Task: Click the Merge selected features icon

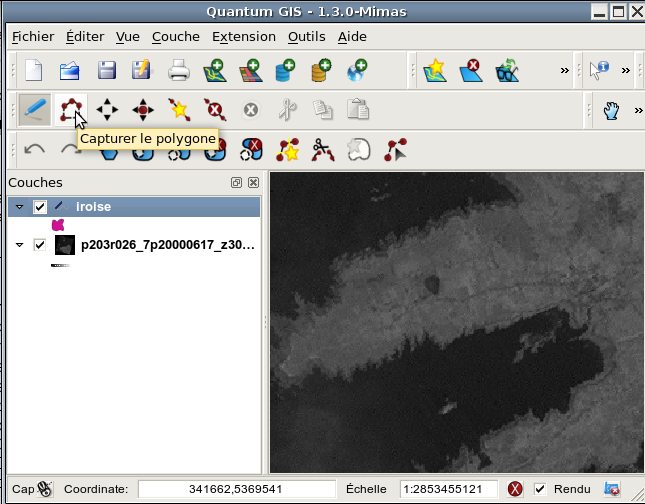Action: (359, 149)
